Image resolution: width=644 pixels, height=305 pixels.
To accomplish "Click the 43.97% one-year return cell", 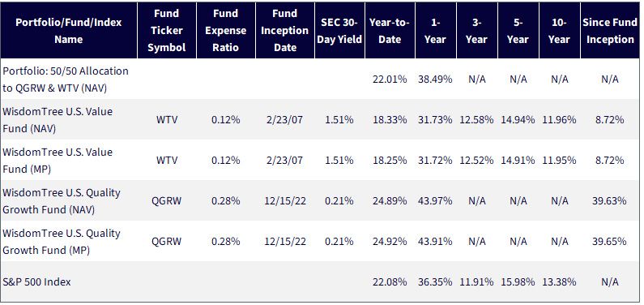I will click(x=435, y=200).
